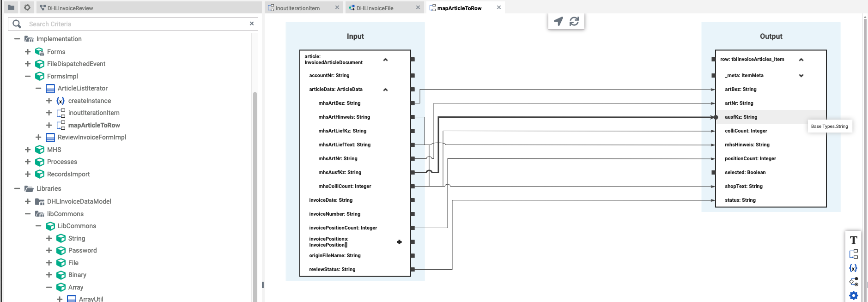Click the blue gear settings icon bottom right
The width and height of the screenshot is (868, 302).
point(853,296)
